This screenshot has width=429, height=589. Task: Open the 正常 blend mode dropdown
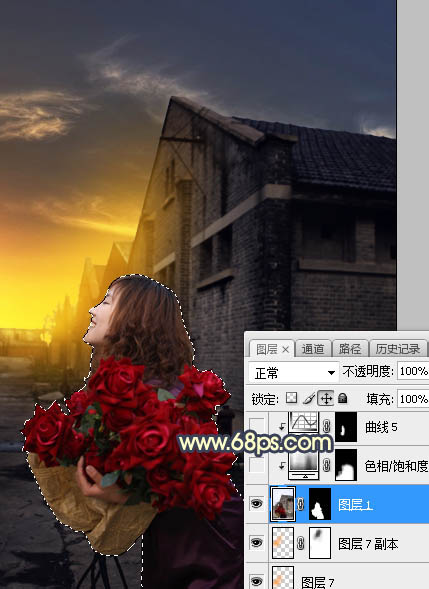[x=293, y=373]
